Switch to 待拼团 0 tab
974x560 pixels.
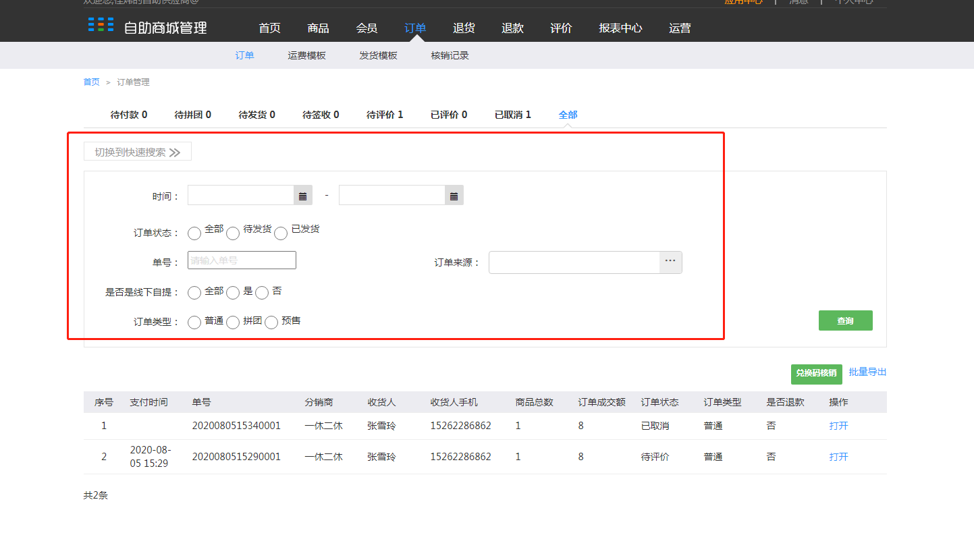[193, 115]
